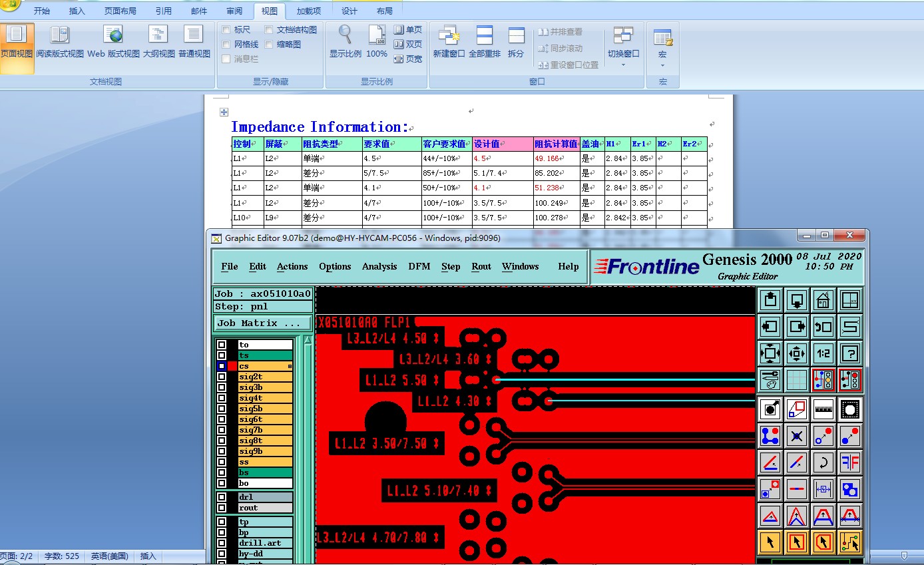Open Reading Layout view (阅读版式视图)

(60, 43)
